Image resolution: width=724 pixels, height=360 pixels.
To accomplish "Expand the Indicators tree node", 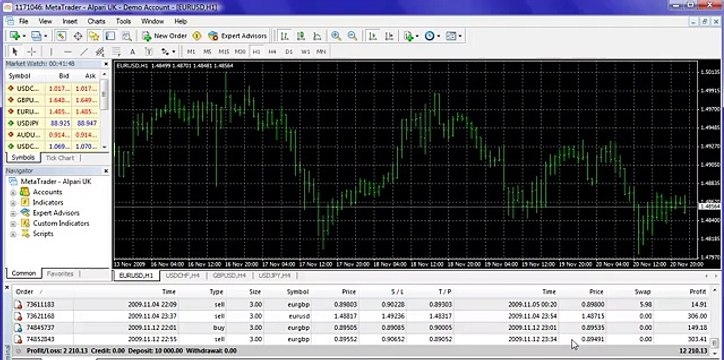I will (13, 203).
